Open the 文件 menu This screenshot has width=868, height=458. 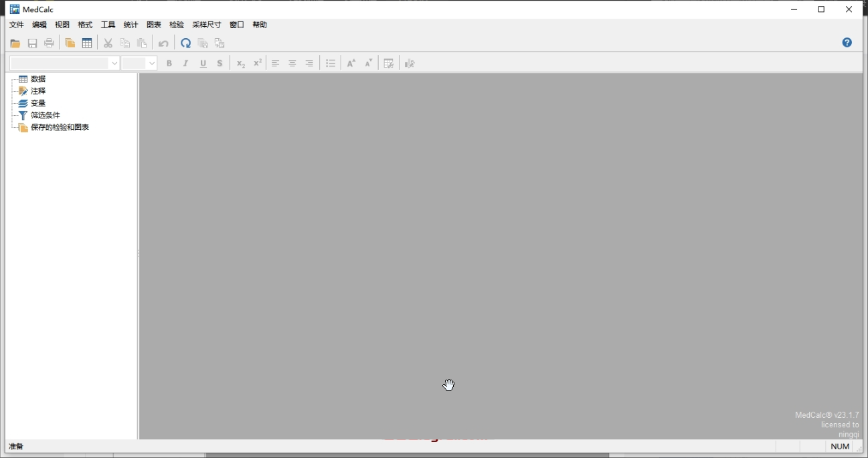click(x=17, y=25)
